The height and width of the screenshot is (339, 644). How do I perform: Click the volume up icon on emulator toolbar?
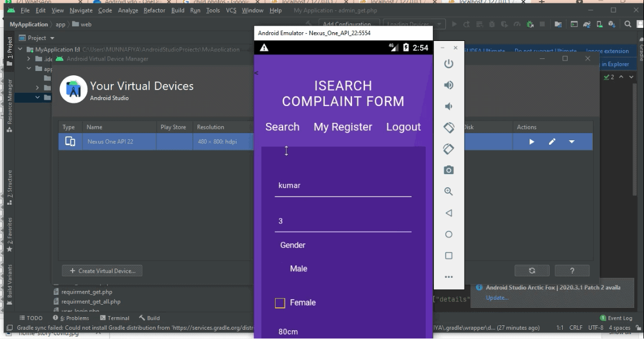(x=448, y=85)
